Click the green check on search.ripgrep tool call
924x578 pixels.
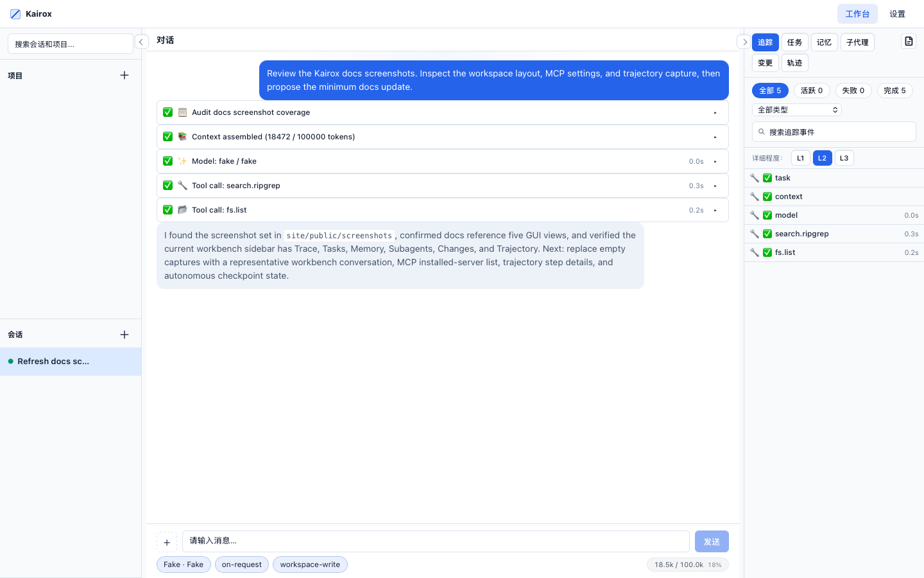coord(167,186)
